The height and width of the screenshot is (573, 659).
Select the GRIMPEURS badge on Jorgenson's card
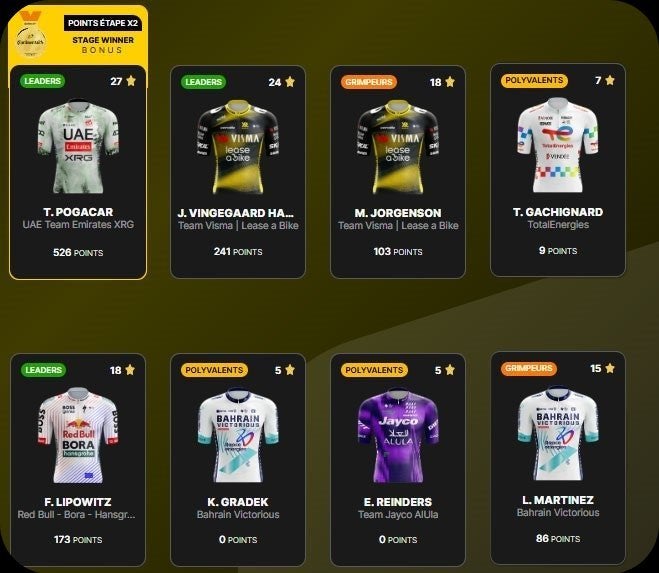[369, 82]
